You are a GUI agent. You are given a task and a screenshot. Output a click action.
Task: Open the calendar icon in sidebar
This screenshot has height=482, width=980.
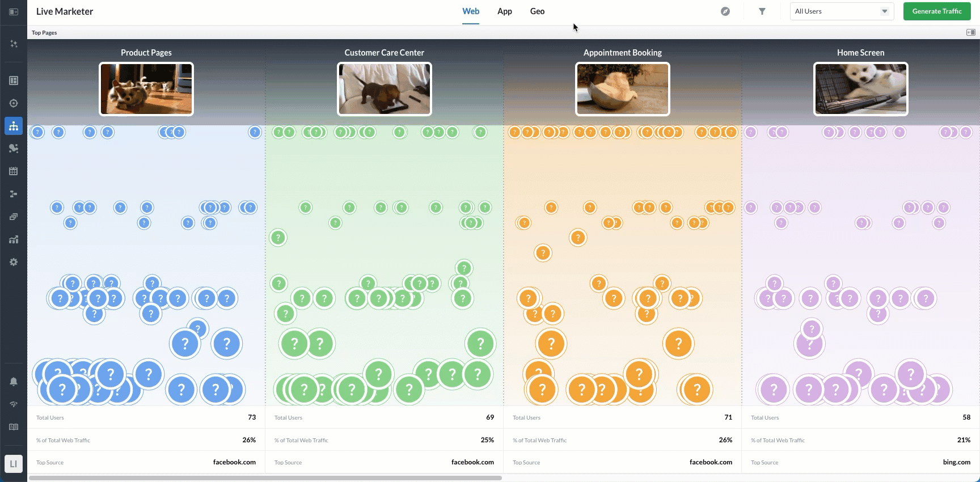(14, 171)
